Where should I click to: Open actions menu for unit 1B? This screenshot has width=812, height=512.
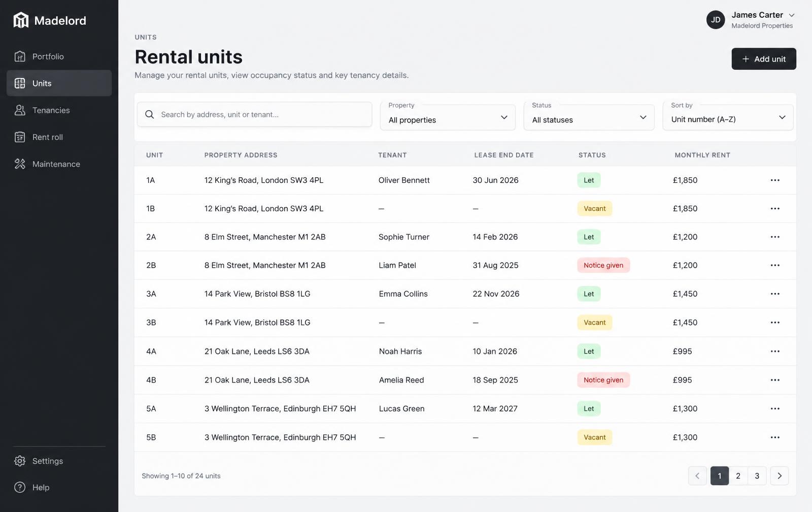pos(775,209)
